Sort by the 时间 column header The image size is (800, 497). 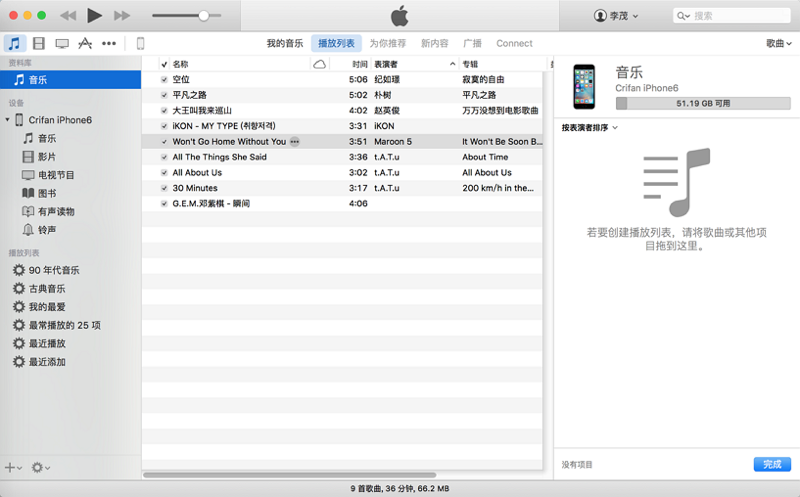click(350, 64)
